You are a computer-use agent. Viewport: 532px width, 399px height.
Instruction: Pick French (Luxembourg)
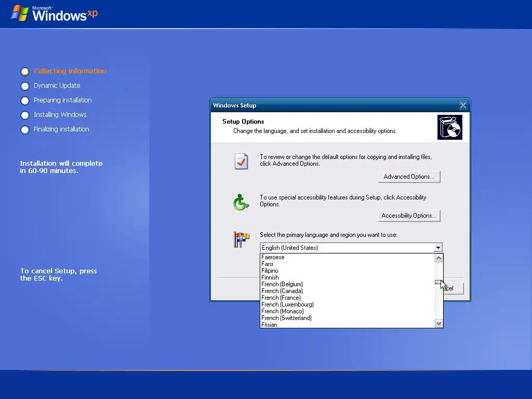[348, 304]
